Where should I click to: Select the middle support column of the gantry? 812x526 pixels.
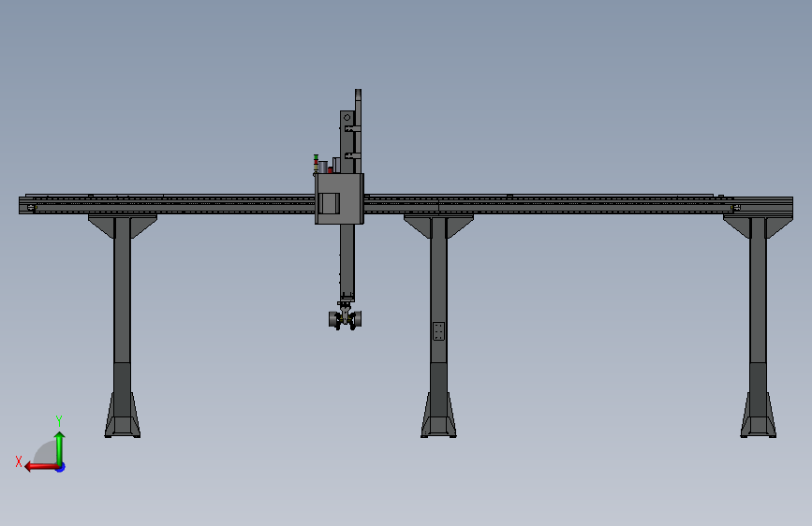(438, 326)
